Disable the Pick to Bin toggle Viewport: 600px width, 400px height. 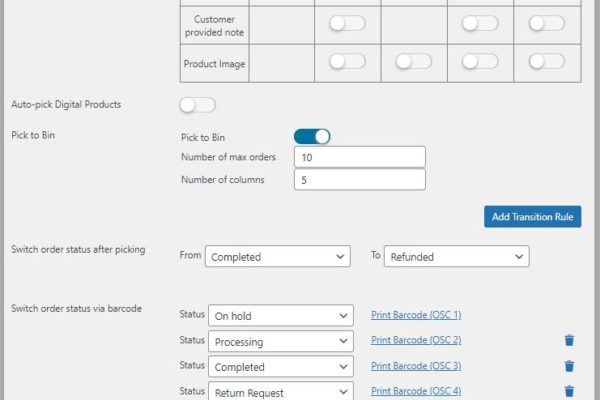[311, 136]
